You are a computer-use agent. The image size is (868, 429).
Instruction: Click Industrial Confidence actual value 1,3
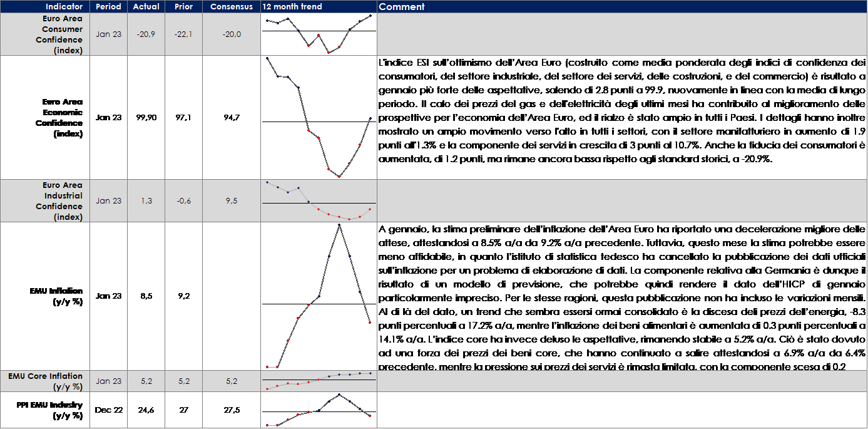click(146, 201)
